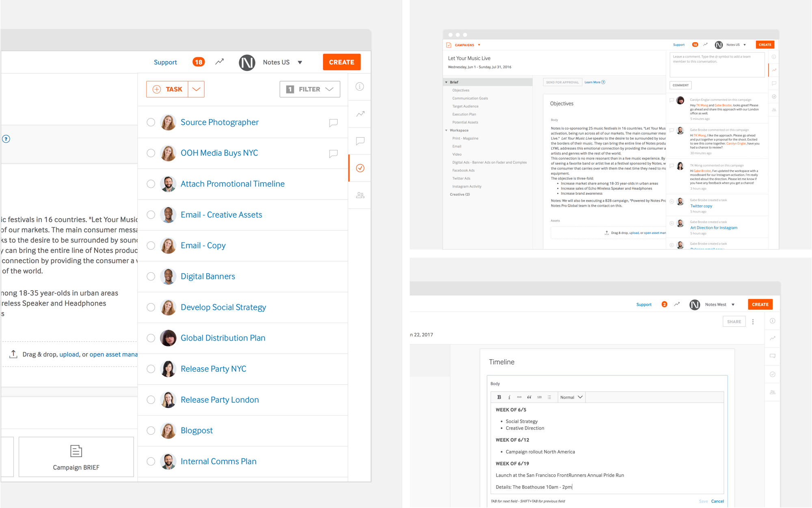Click COMMENT button under comment box
This screenshot has height=508, width=812.
pos(680,85)
